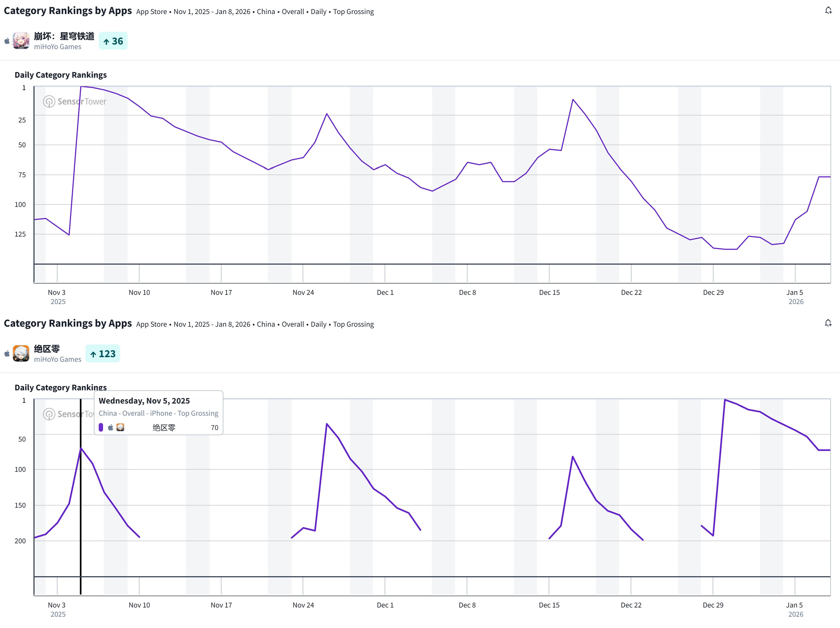This screenshot has height=628, width=840.
Task: Click the Apple platform icon beside 崩坏：星穹铁道
Action: (x=7, y=41)
